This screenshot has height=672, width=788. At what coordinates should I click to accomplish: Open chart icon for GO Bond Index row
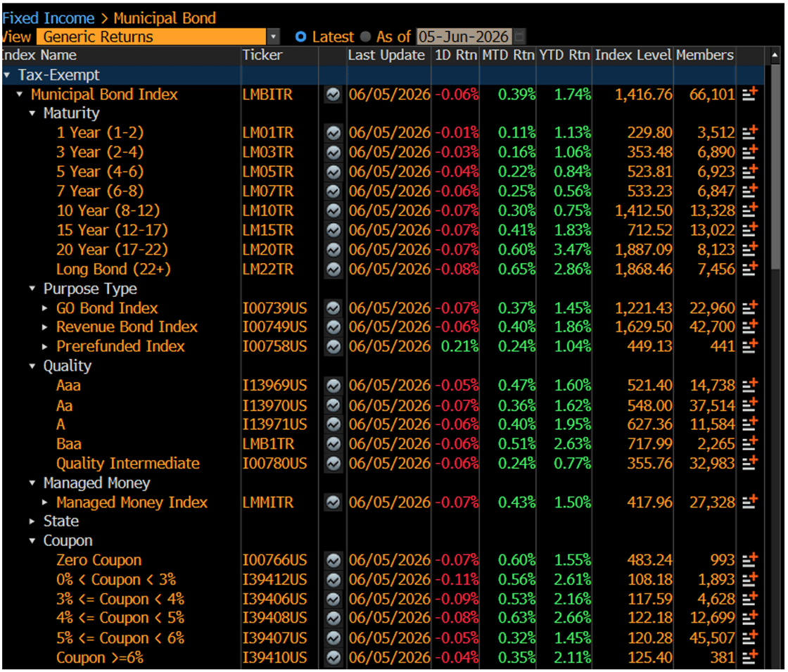click(333, 308)
